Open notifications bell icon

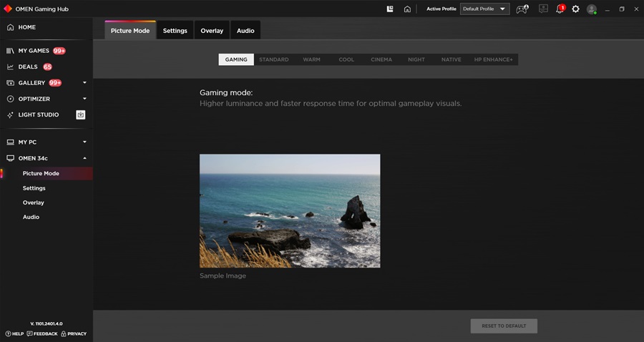(560, 9)
